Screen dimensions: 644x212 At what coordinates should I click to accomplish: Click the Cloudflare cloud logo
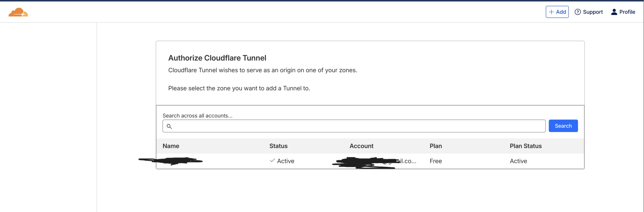18,12
